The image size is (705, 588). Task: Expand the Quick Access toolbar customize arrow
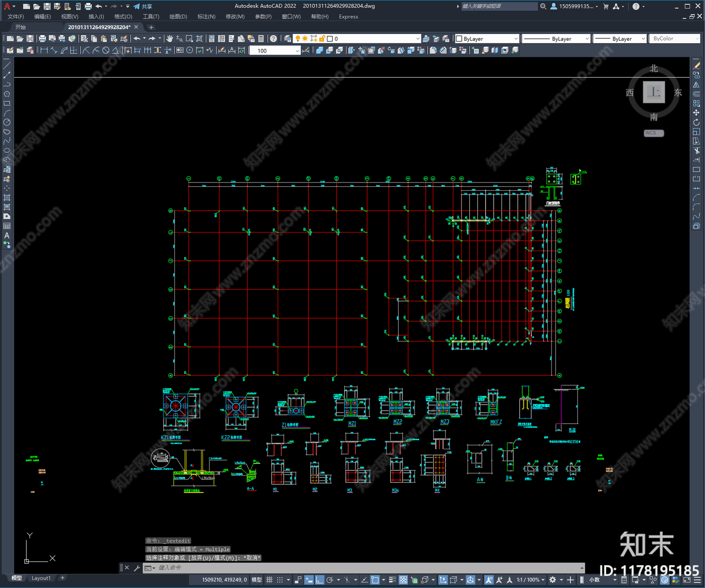[x=128, y=6]
